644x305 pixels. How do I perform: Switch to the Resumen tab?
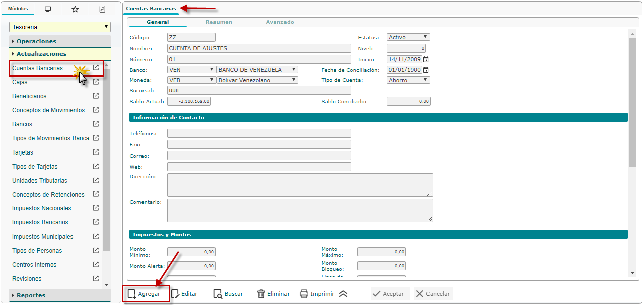pos(219,22)
